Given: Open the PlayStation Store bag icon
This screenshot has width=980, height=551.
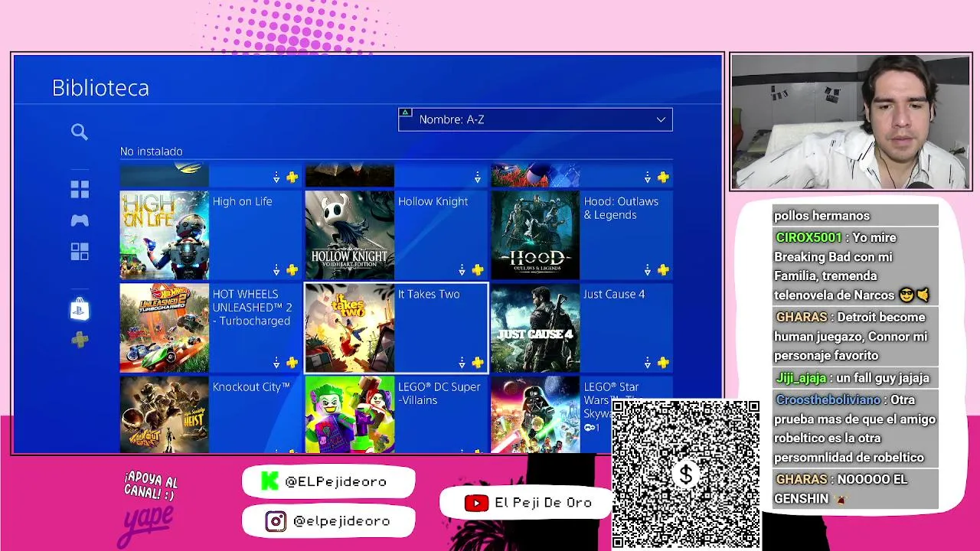Looking at the screenshot, I should [x=80, y=309].
